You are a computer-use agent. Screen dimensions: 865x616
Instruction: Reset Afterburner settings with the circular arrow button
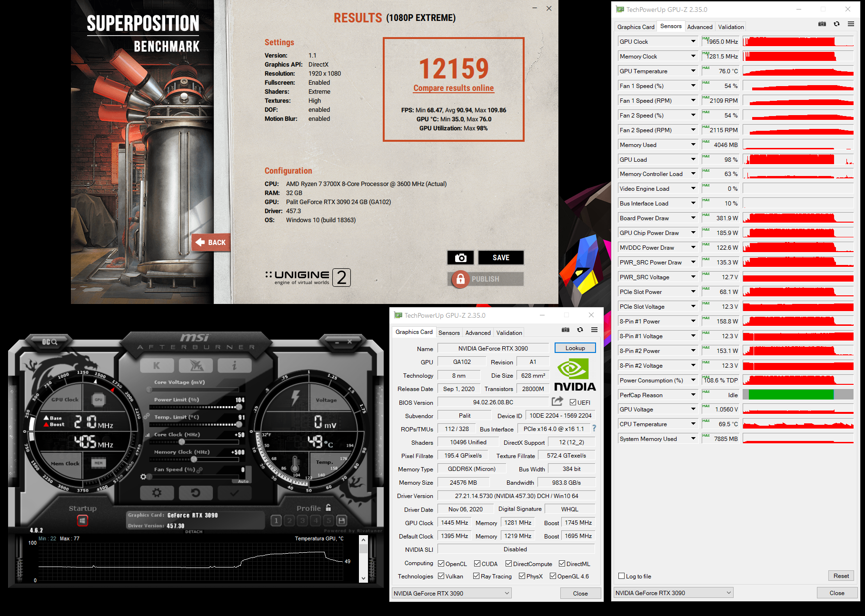196,493
